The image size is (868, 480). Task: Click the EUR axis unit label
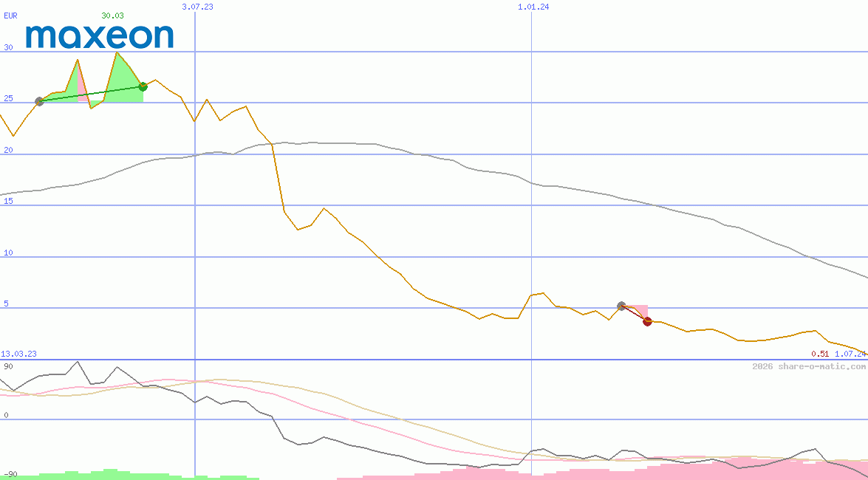10,16
